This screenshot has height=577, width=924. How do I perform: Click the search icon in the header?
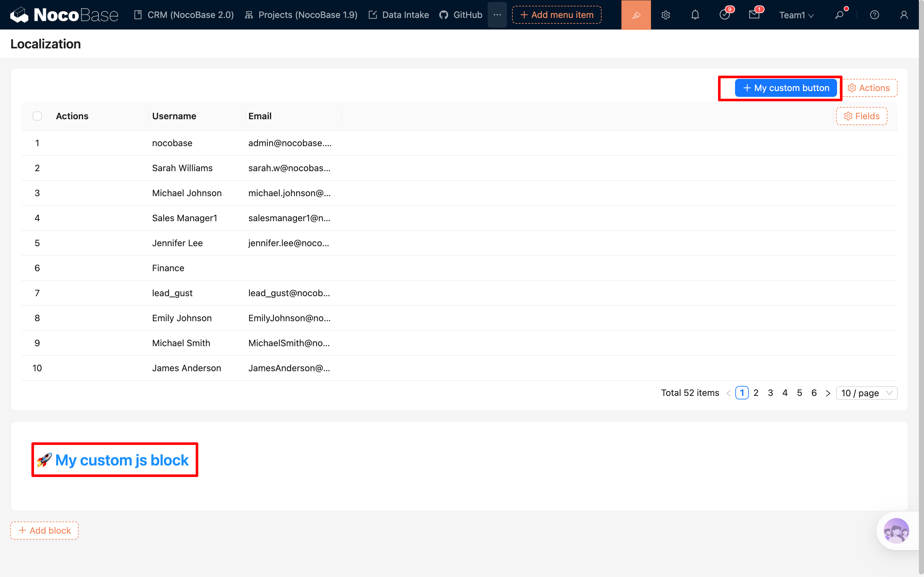(x=839, y=15)
